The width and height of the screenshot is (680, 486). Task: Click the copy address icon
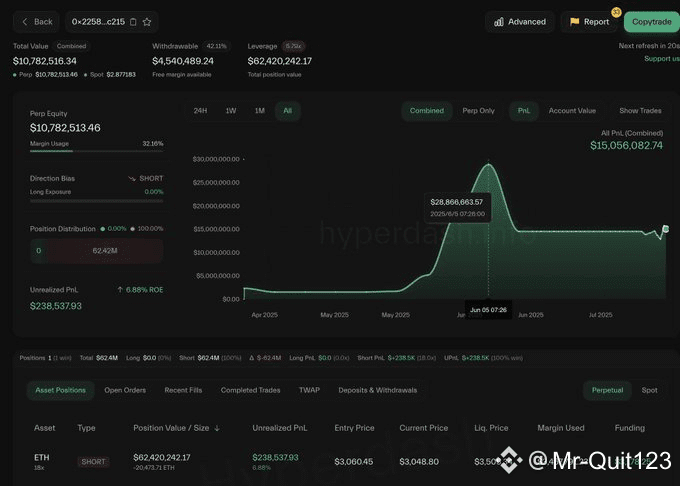[133, 21]
